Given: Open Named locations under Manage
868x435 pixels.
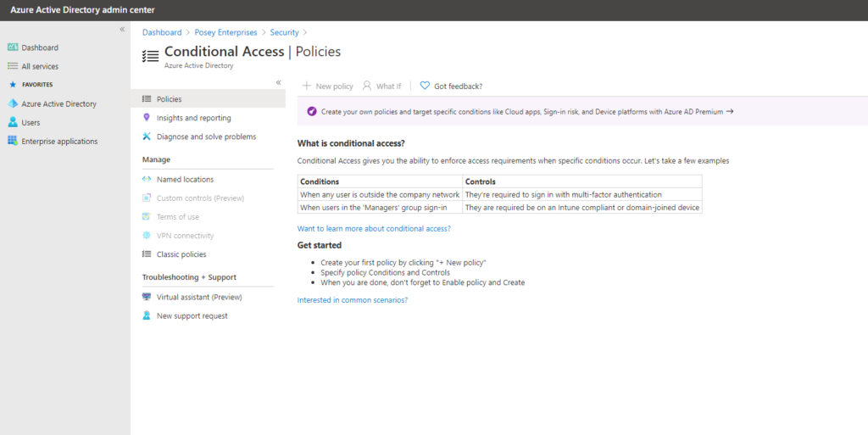Looking at the screenshot, I should pos(185,179).
